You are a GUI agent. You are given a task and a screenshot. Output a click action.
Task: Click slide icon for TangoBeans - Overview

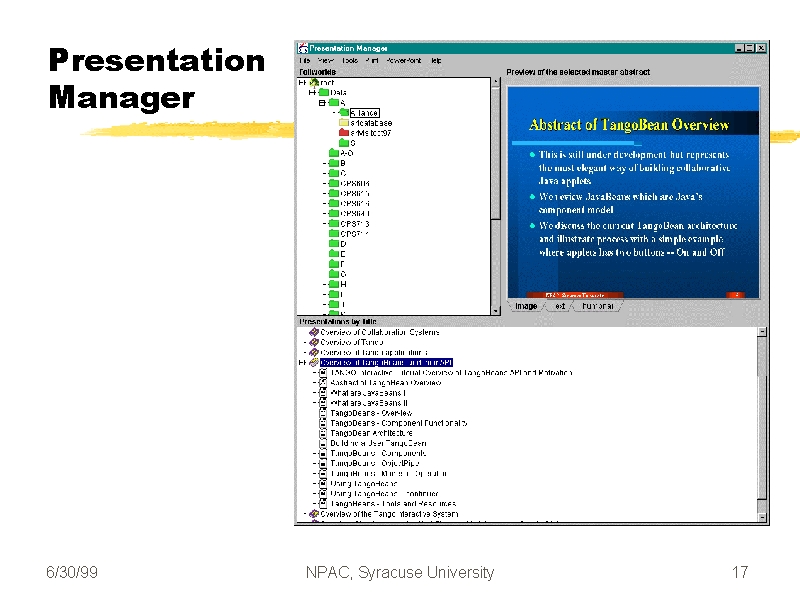pyautogui.click(x=323, y=413)
